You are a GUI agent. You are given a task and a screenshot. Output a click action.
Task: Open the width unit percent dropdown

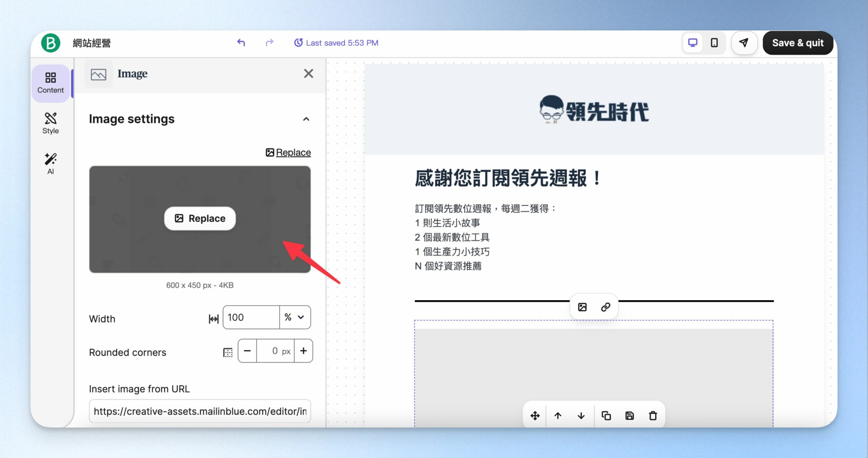point(295,317)
